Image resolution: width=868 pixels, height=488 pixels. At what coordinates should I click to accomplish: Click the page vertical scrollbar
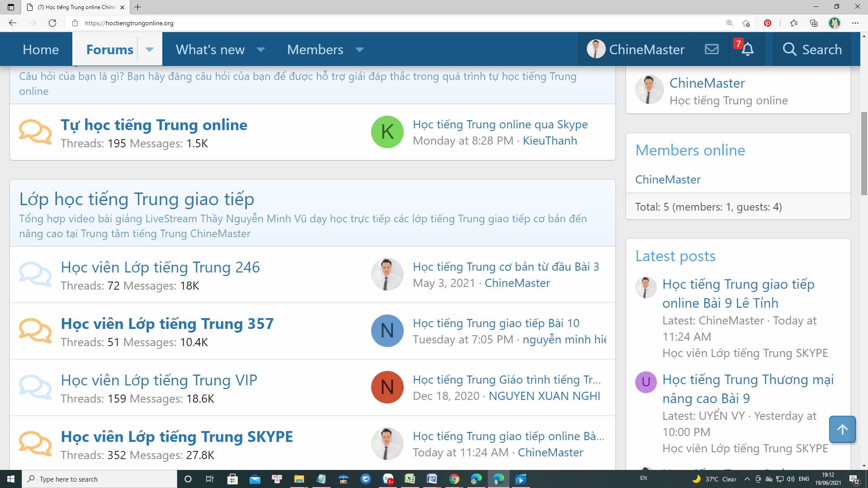point(864,154)
